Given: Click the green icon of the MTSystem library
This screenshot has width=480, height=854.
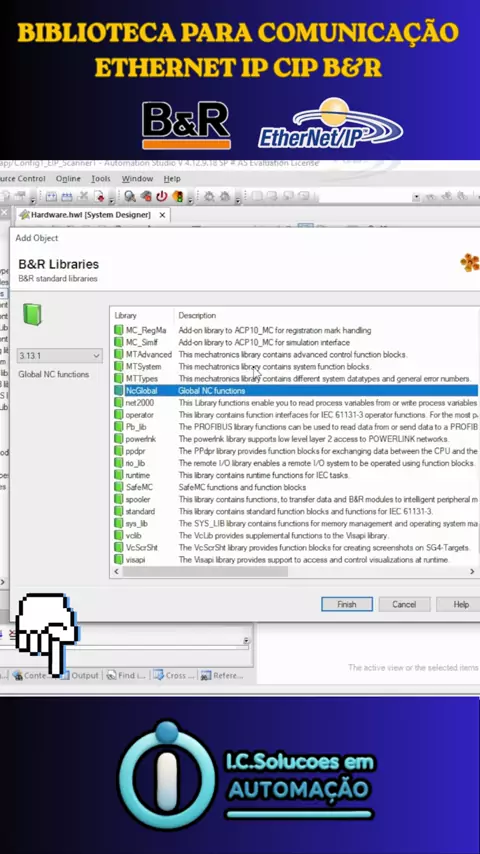Looking at the screenshot, I should click(119, 366).
